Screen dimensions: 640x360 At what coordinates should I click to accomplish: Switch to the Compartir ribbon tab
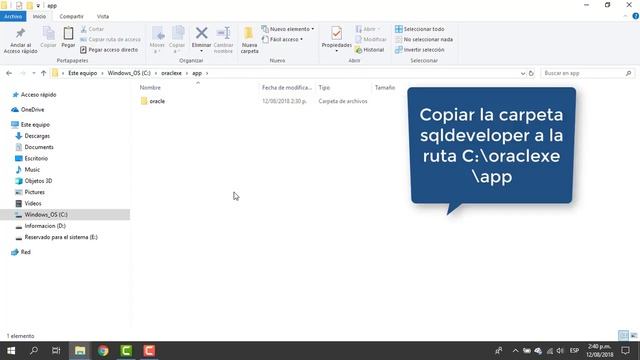click(71, 16)
